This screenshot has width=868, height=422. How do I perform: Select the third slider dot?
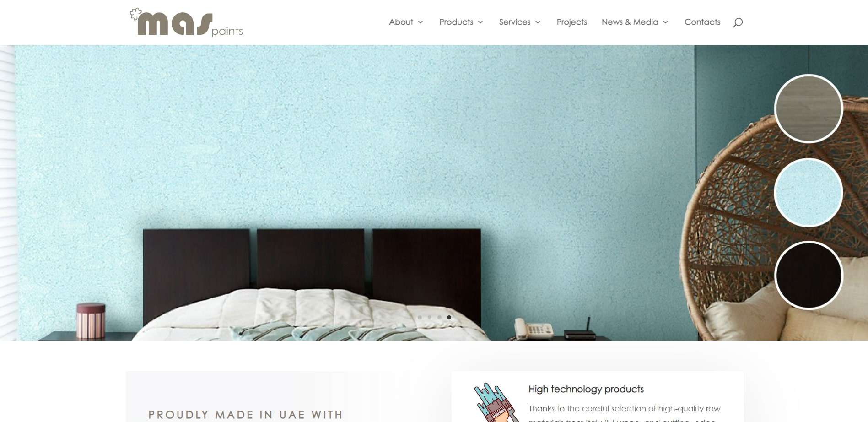(439, 317)
